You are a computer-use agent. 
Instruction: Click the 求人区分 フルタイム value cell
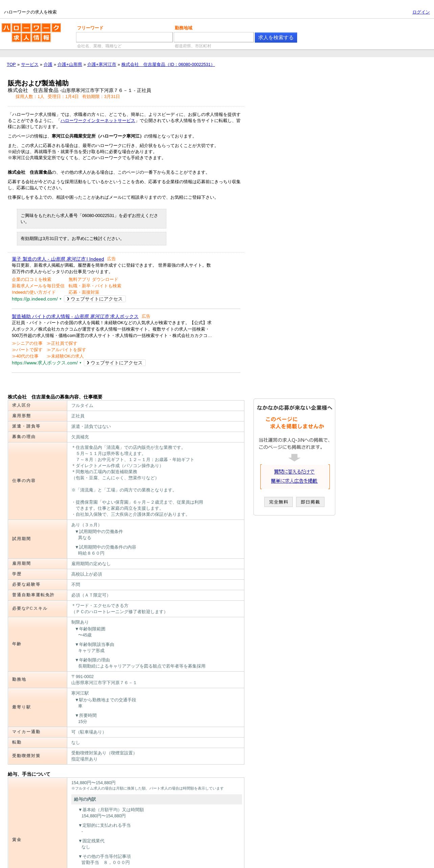coord(155,406)
